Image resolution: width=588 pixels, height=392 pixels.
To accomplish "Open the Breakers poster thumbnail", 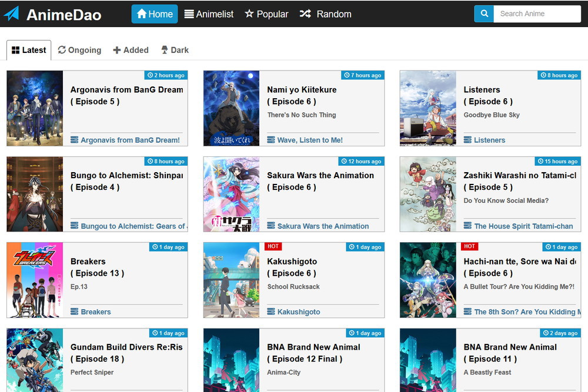I will pos(35,280).
